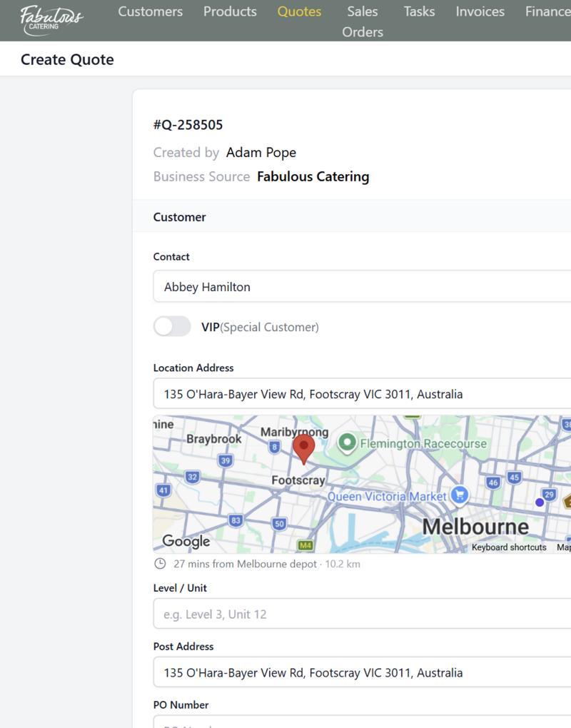This screenshot has height=728, width=571.
Task: Click the Google logo on the map
Action: tap(186, 541)
